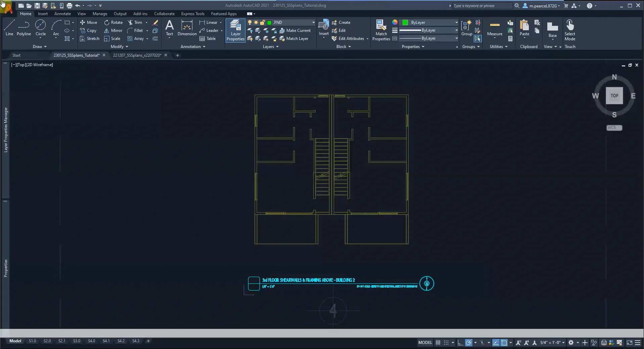Click the Polyline tool icon
This screenshot has width=644, height=349.
click(24, 28)
